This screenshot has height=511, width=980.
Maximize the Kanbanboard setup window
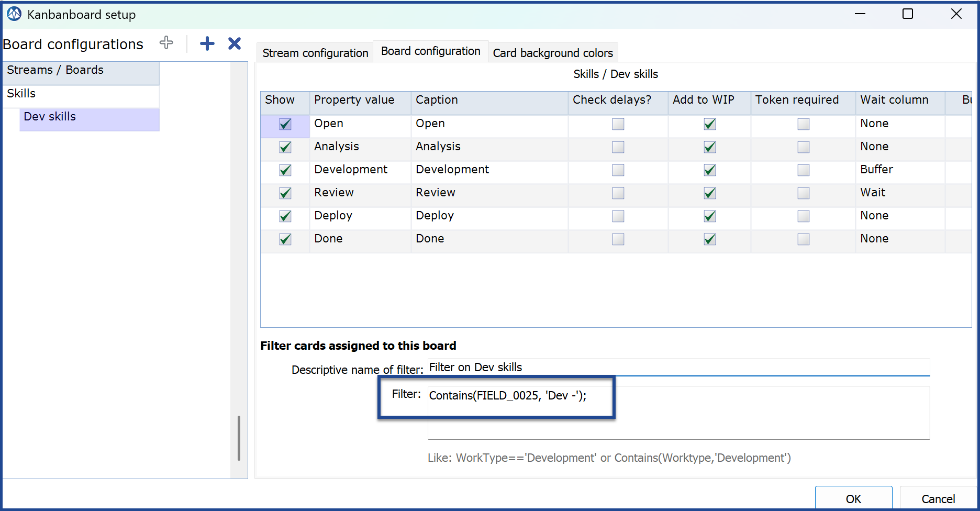908,14
